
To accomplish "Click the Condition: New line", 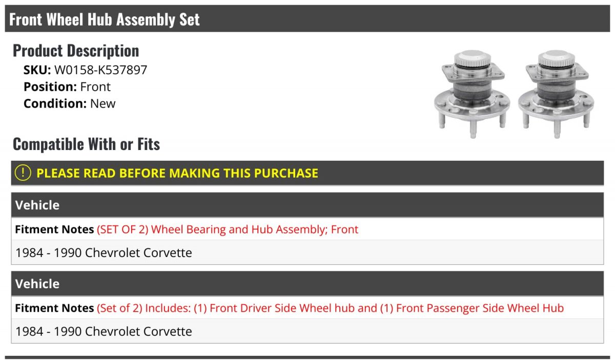I will click(x=70, y=103).
